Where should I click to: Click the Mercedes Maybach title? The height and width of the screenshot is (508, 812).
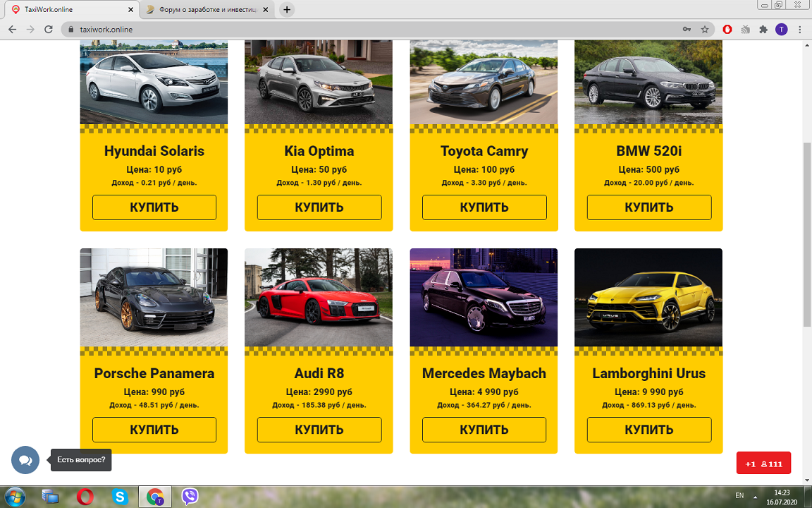click(x=484, y=373)
